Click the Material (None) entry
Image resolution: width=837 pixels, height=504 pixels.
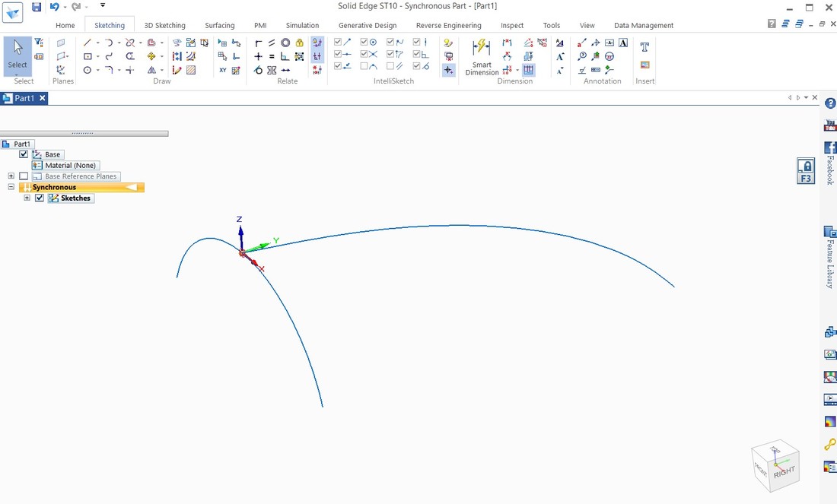[70, 166]
